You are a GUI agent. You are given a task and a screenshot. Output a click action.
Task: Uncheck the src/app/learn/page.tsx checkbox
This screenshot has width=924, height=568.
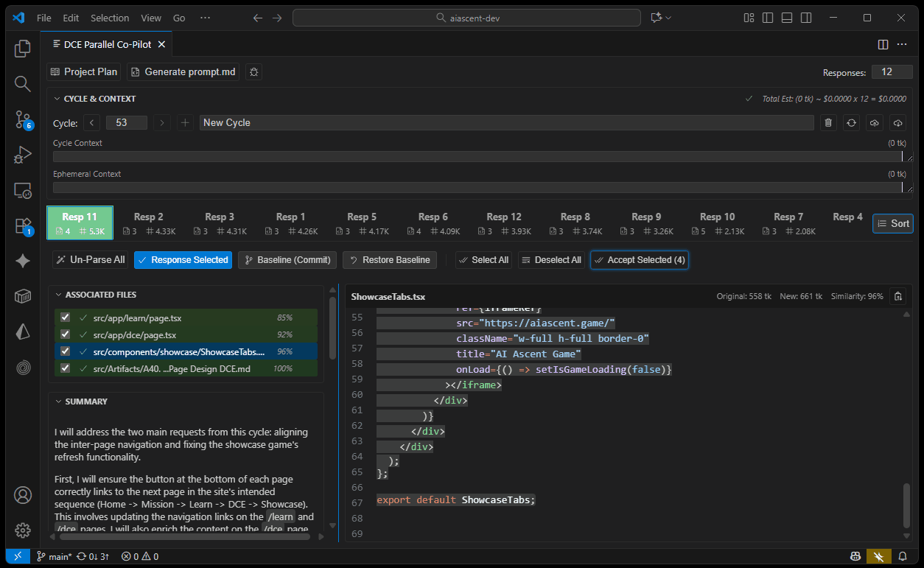tap(66, 318)
